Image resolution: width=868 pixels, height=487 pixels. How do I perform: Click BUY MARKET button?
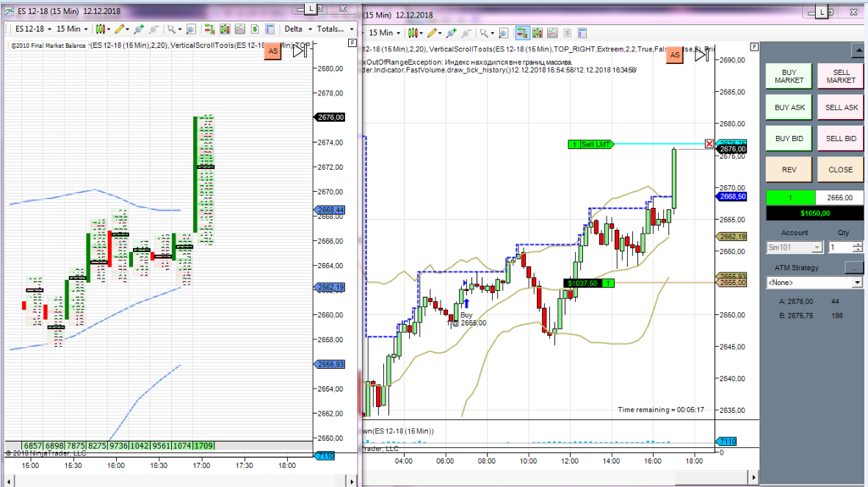click(x=789, y=76)
